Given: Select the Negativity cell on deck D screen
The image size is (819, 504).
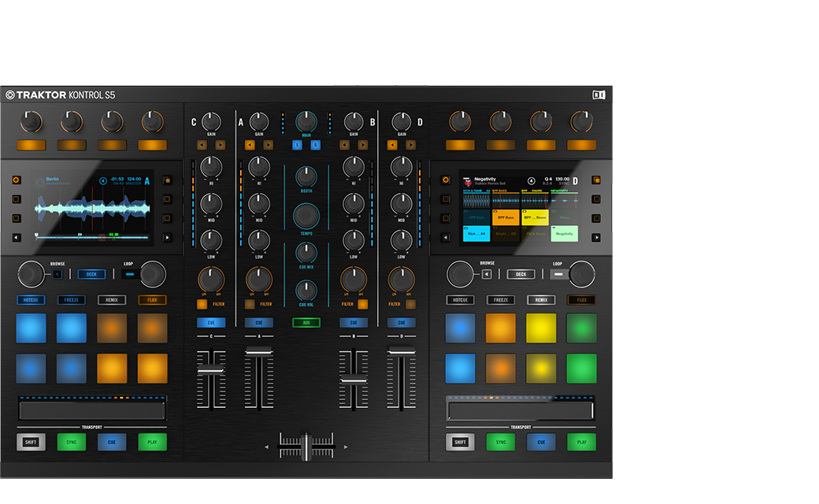Looking at the screenshot, I should (x=564, y=233).
